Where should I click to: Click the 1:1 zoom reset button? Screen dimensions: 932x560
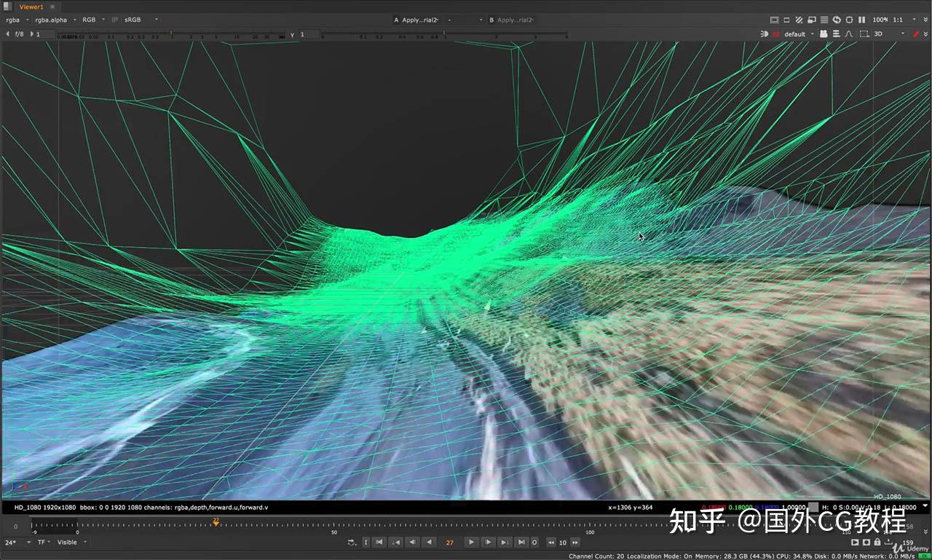pyautogui.click(x=898, y=20)
